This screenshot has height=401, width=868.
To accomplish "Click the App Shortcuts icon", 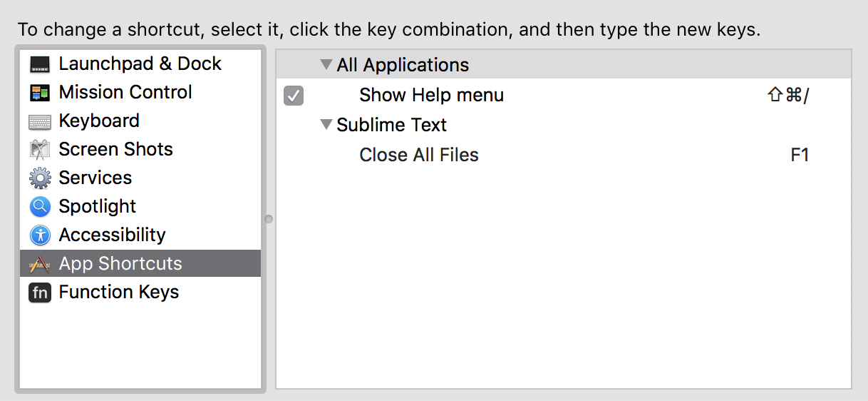I will click(40, 264).
